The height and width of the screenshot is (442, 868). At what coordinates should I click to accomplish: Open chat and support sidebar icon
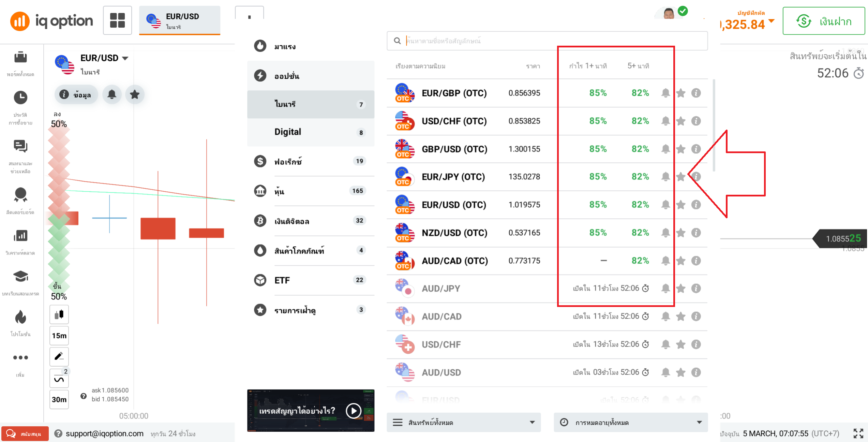point(20,146)
